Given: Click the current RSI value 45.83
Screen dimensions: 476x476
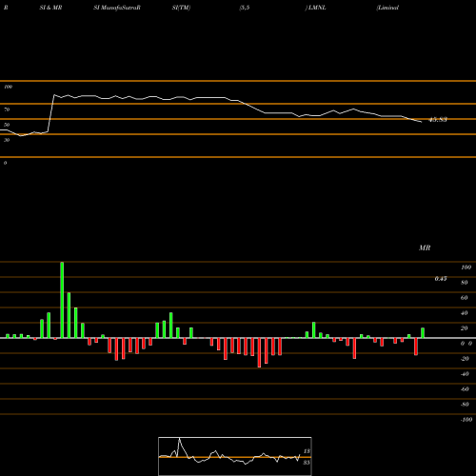Looking at the screenshot, I should pos(438,120).
